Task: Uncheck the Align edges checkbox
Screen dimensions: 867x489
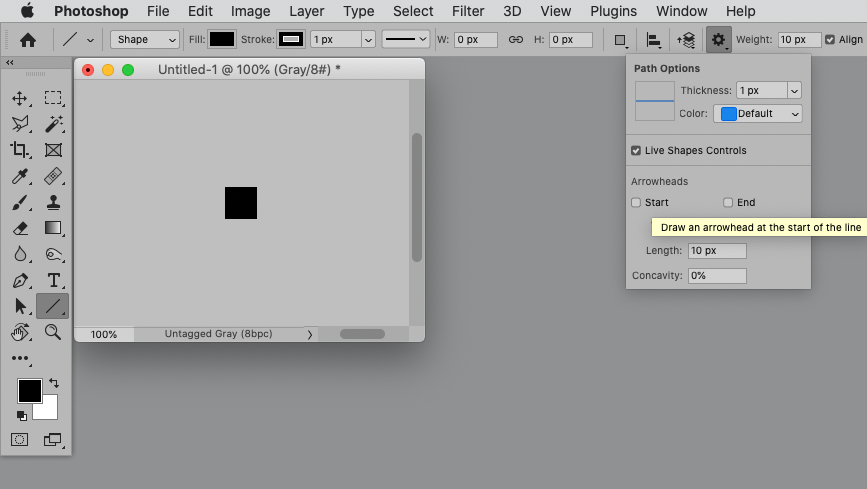Action: pos(830,39)
